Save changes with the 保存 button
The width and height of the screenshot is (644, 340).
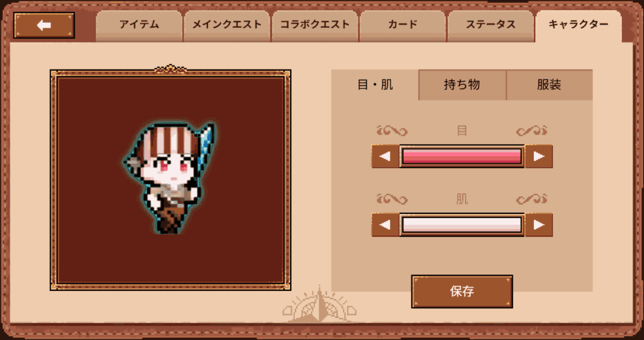pos(462,292)
